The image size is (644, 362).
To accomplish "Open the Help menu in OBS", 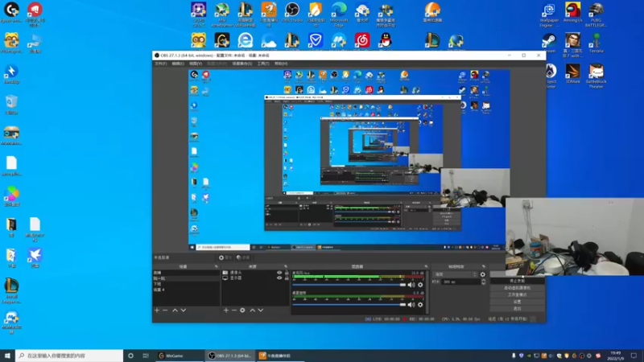I will point(281,64).
